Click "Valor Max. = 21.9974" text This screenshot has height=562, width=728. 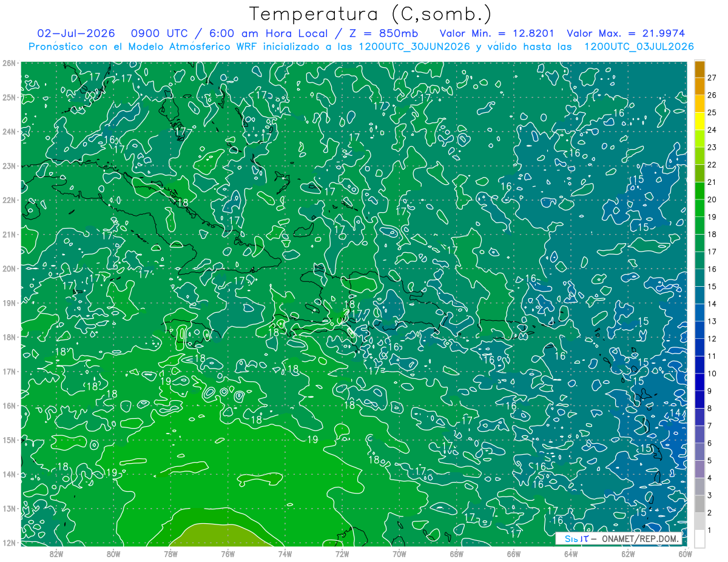click(x=625, y=33)
